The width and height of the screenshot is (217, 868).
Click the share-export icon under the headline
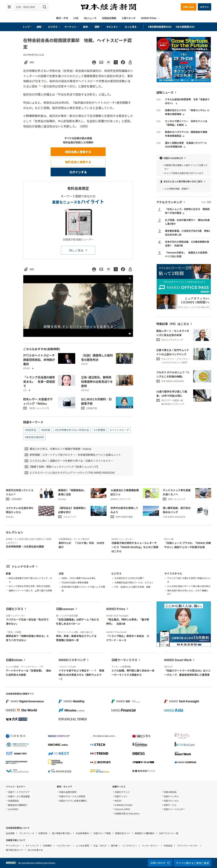130,62
